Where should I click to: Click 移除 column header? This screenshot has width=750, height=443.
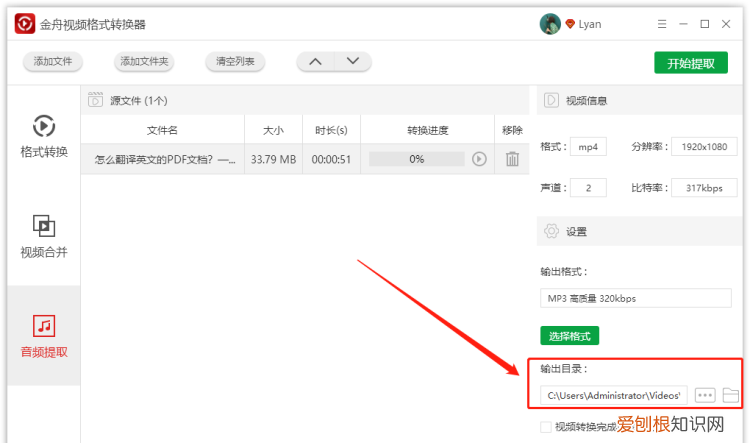[512, 130]
